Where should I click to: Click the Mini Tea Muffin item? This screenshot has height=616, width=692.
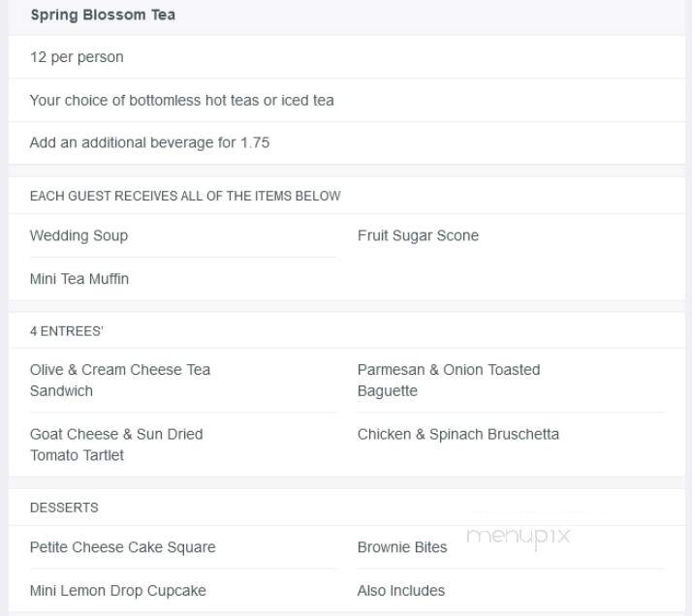click(79, 279)
